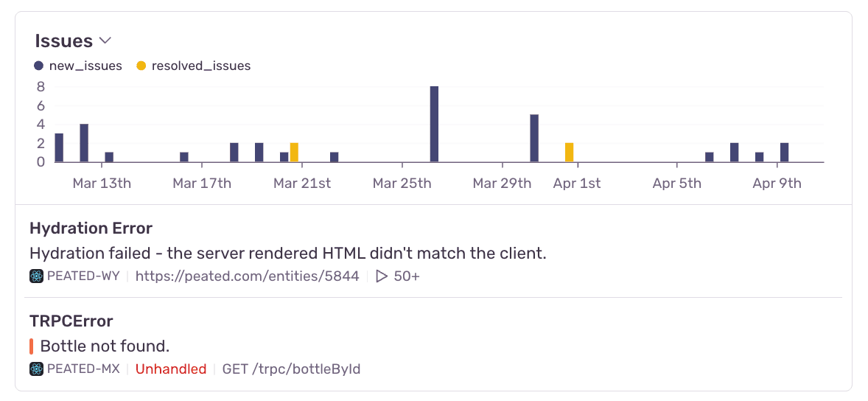868x401 pixels.
Task: Expand the Issues dropdown chevron
Action: click(x=105, y=41)
